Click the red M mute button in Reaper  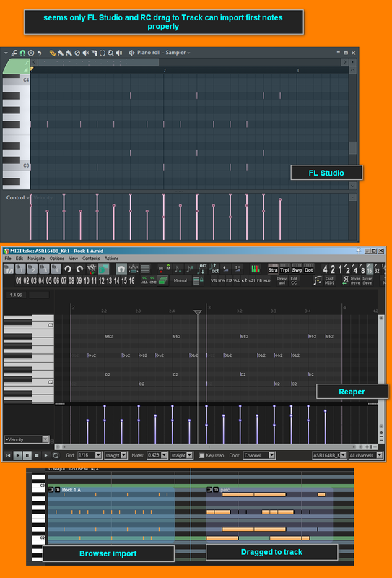pos(161,269)
